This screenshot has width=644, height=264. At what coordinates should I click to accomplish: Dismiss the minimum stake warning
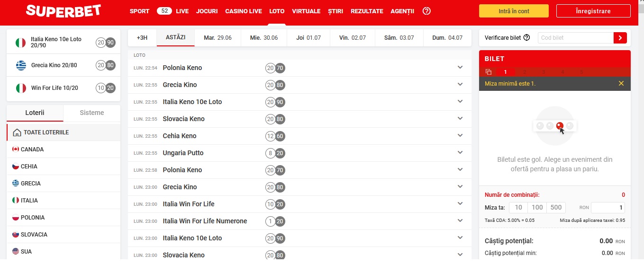(x=621, y=83)
